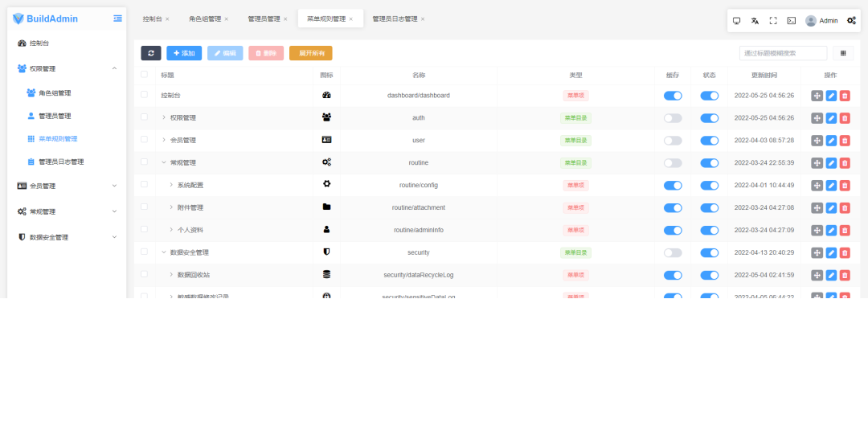Image resolution: width=868 pixels, height=426 pixels.
Task: Click edit pencil icon in 个人资料 row
Action: click(x=831, y=231)
